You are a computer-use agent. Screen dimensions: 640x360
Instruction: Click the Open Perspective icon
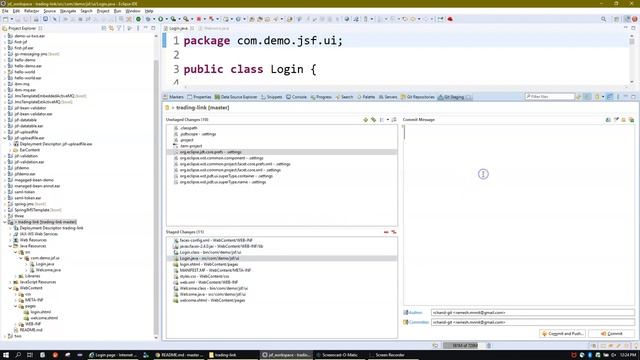[x=617, y=19]
